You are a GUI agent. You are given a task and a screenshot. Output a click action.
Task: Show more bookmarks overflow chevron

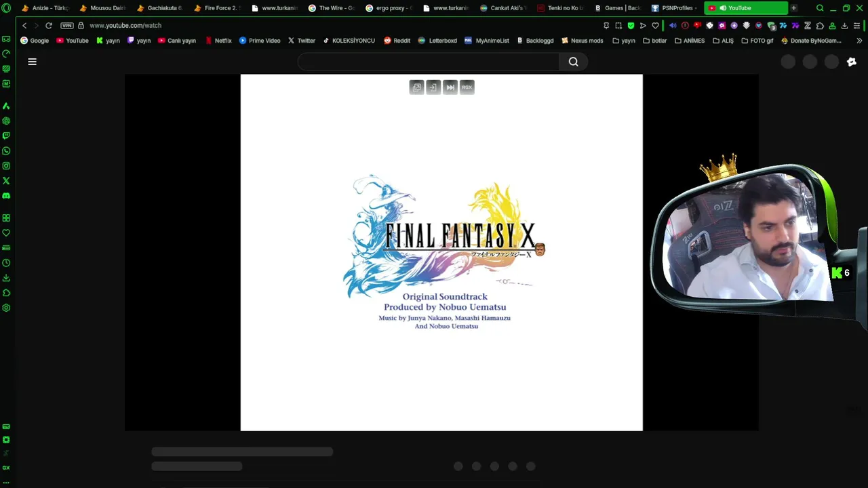point(859,41)
